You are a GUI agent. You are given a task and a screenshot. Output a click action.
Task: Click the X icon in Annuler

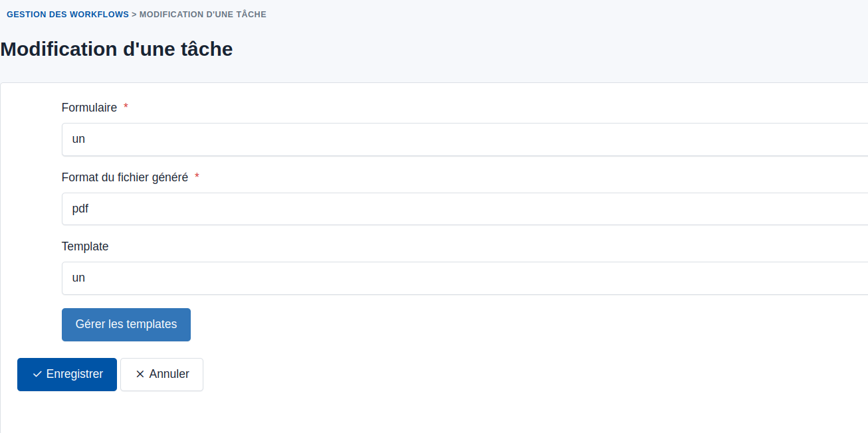point(140,375)
